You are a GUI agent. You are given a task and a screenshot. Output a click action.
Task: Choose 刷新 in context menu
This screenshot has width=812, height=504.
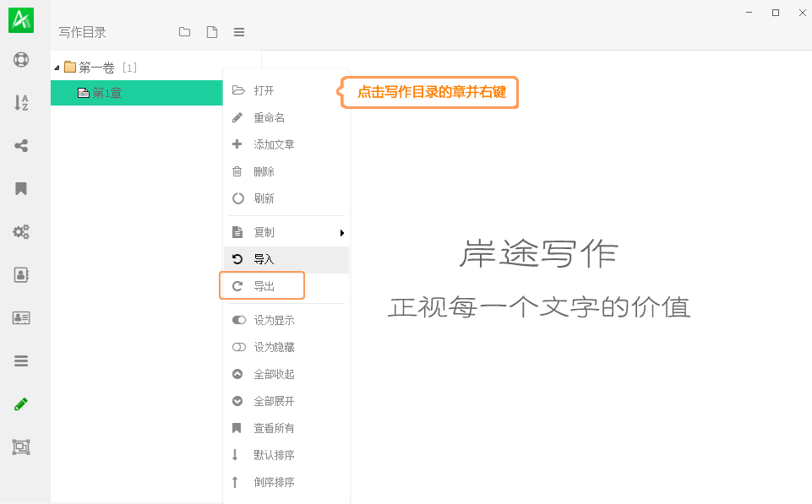[286, 198]
